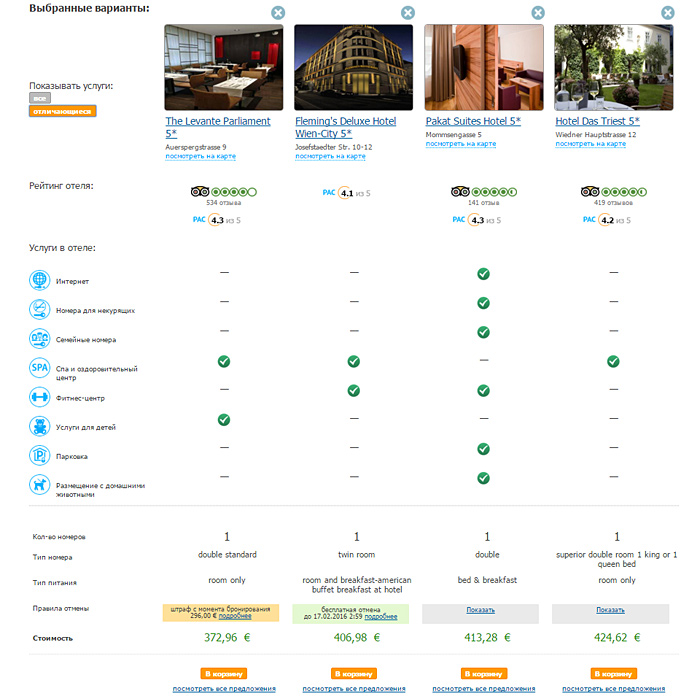Click spa checkmark for The Levante Parliament

pos(224,361)
